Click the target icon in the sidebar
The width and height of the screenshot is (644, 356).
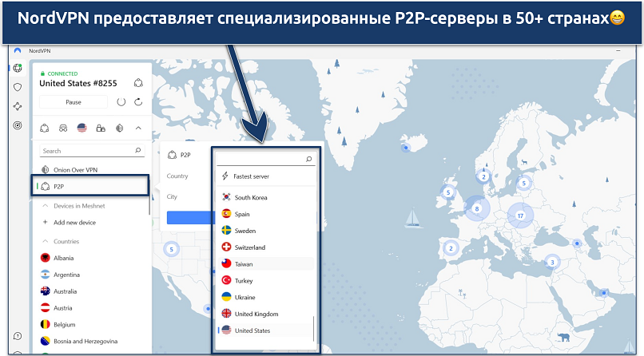(x=18, y=125)
